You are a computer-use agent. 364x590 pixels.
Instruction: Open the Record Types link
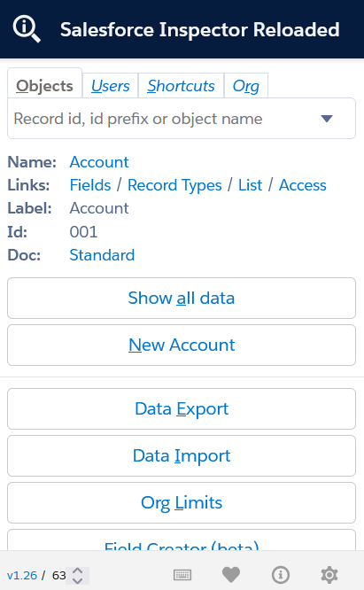pos(174,185)
